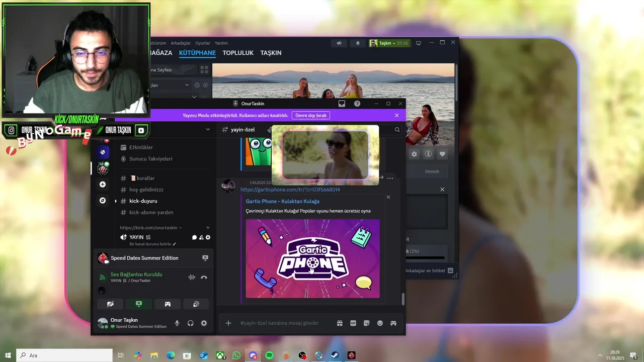Click Steam ready-to-play filter icon
This screenshot has height=362, width=644.
(x=205, y=85)
